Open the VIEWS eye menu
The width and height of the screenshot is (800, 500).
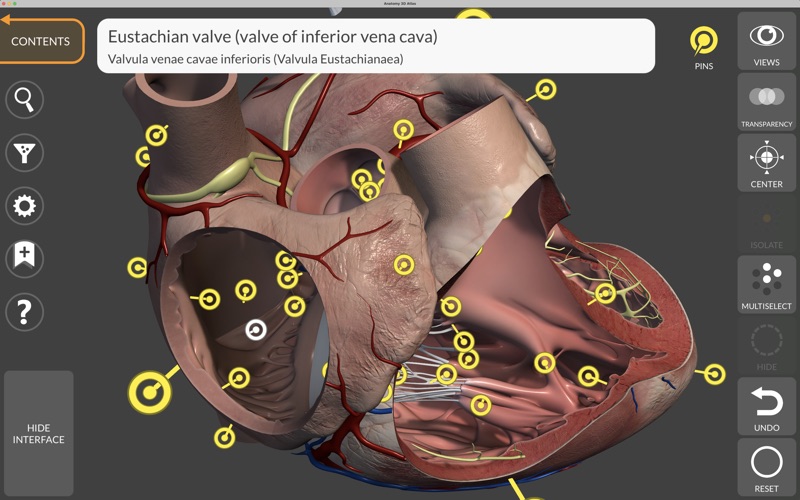766,42
